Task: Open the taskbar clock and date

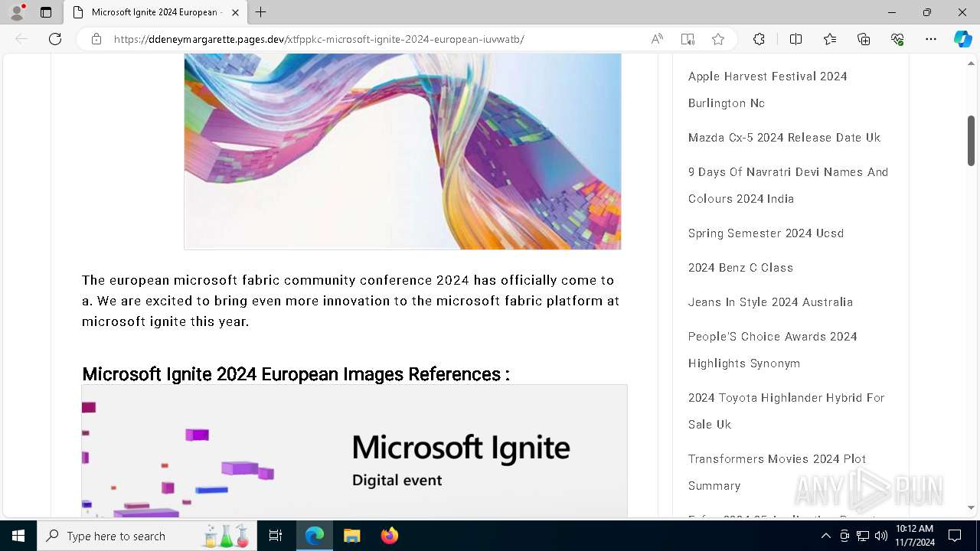Action: [x=915, y=536]
